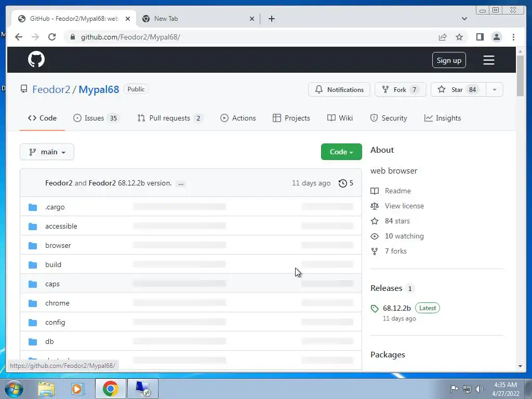Share this page via share icon
The image size is (532, 399).
443,37
